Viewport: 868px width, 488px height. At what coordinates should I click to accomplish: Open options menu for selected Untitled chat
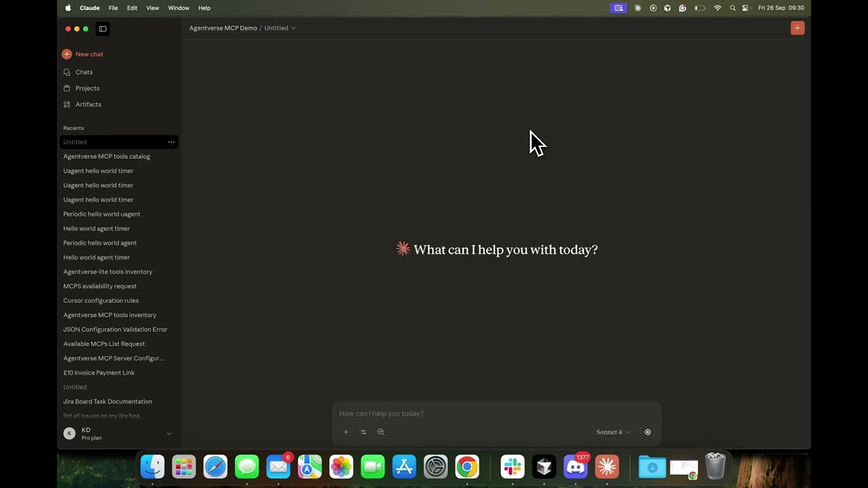pyautogui.click(x=172, y=142)
